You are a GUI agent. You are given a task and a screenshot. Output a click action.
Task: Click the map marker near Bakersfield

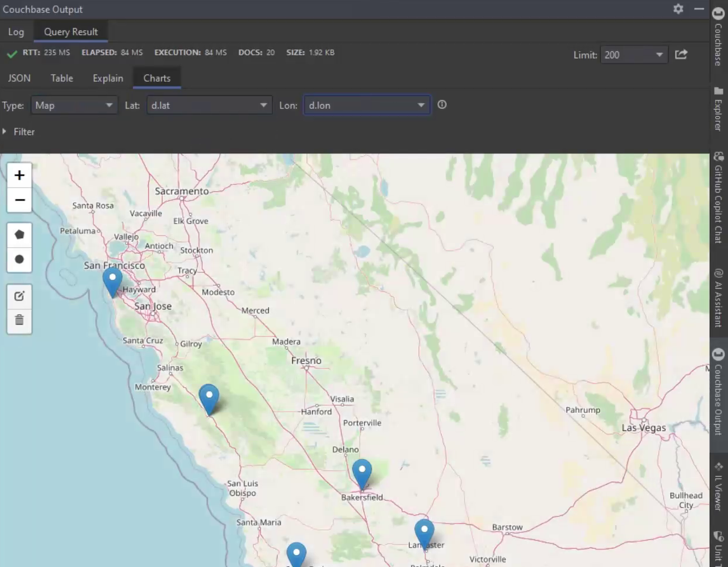(x=362, y=475)
